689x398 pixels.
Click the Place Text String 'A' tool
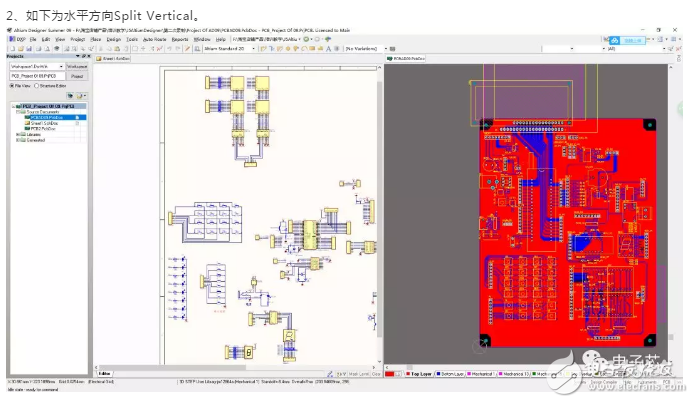tap(328, 49)
